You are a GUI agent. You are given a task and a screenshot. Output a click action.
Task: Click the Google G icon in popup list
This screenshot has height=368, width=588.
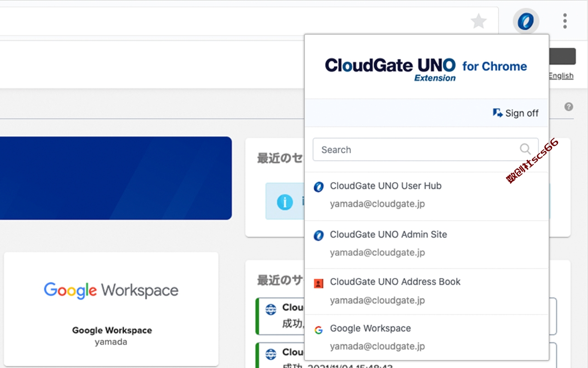[x=318, y=330]
